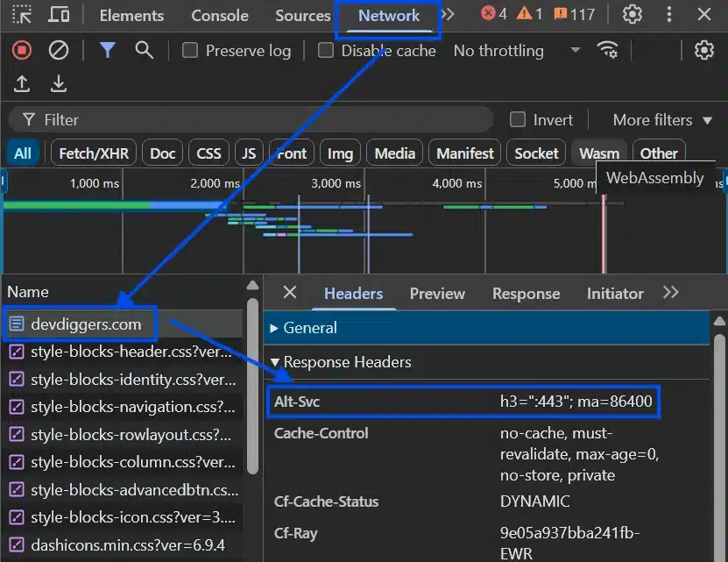Image resolution: width=728 pixels, height=562 pixels.
Task: Select style-blocks-column.css request
Action: click(123, 462)
